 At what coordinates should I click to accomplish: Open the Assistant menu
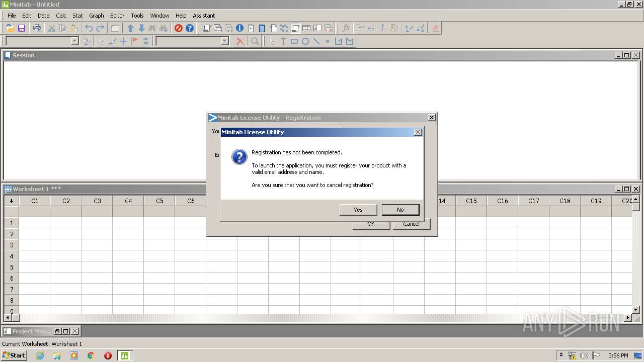click(x=204, y=16)
